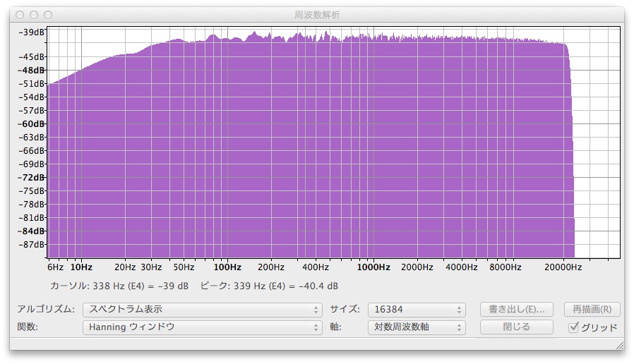
Task: Click the ピーク: 339 Hz readout text
Action: point(269,286)
